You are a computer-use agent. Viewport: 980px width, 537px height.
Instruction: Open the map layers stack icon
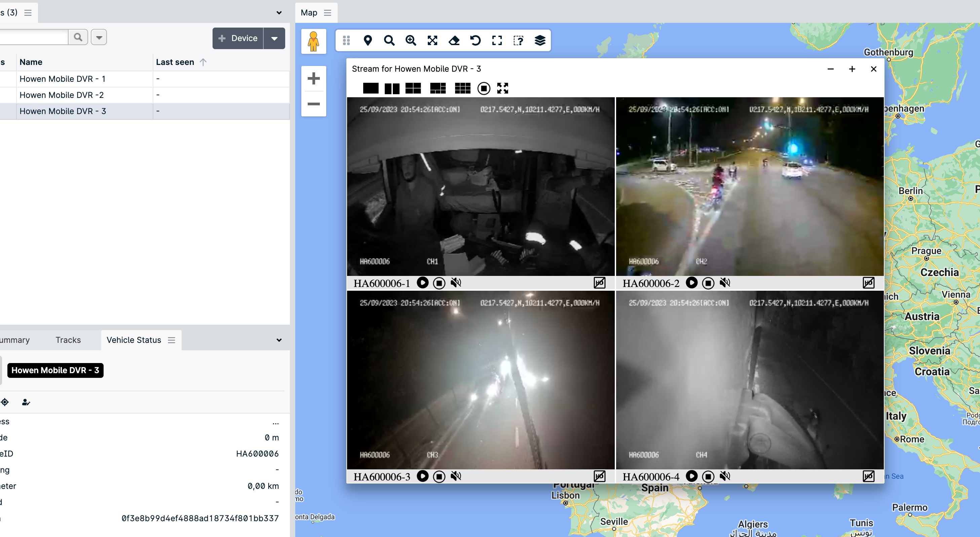(x=540, y=40)
